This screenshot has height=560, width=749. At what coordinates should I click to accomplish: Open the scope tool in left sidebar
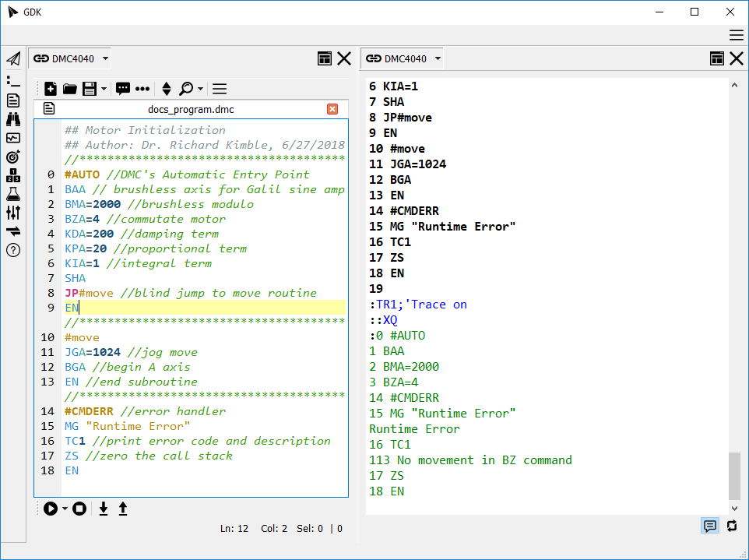click(x=13, y=138)
